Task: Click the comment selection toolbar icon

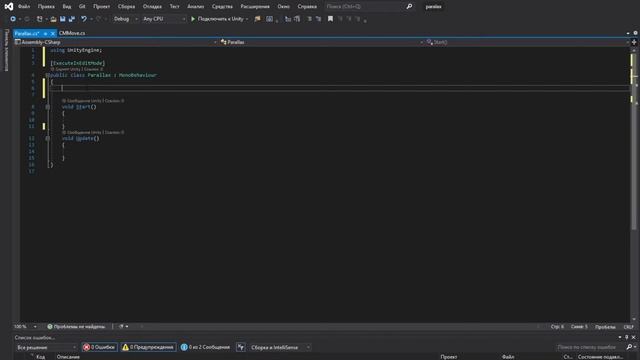Action: (309, 19)
